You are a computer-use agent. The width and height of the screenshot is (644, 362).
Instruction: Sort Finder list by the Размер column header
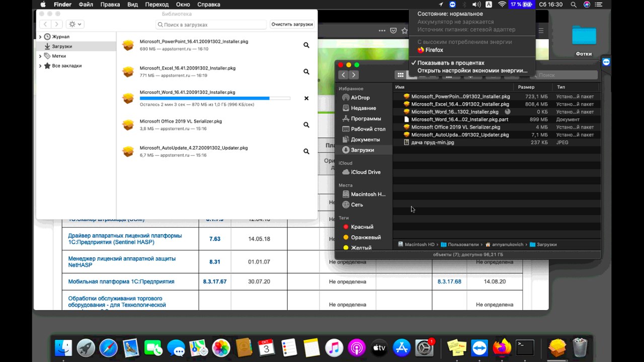tap(526, 87)
